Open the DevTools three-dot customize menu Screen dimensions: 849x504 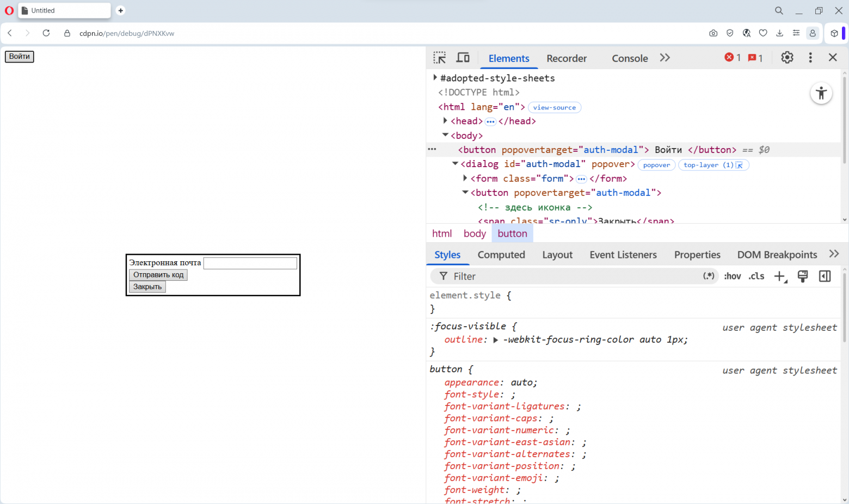[x=810, y=58]
